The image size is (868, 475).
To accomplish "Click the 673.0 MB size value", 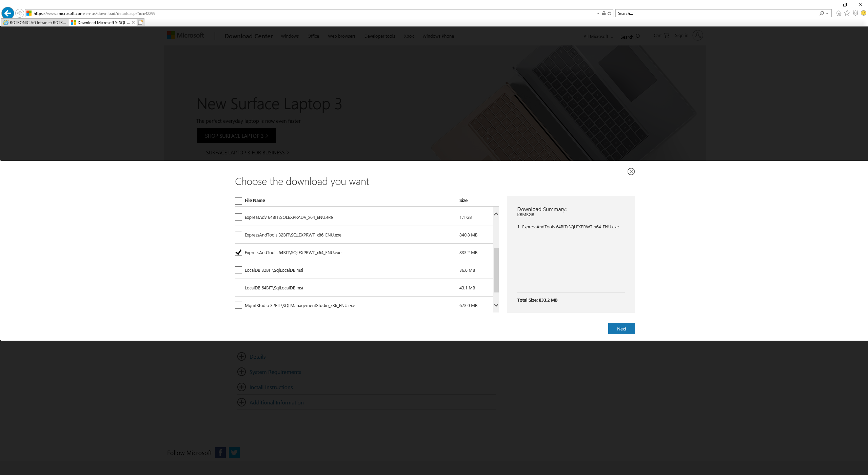I will tap(468, 305).
